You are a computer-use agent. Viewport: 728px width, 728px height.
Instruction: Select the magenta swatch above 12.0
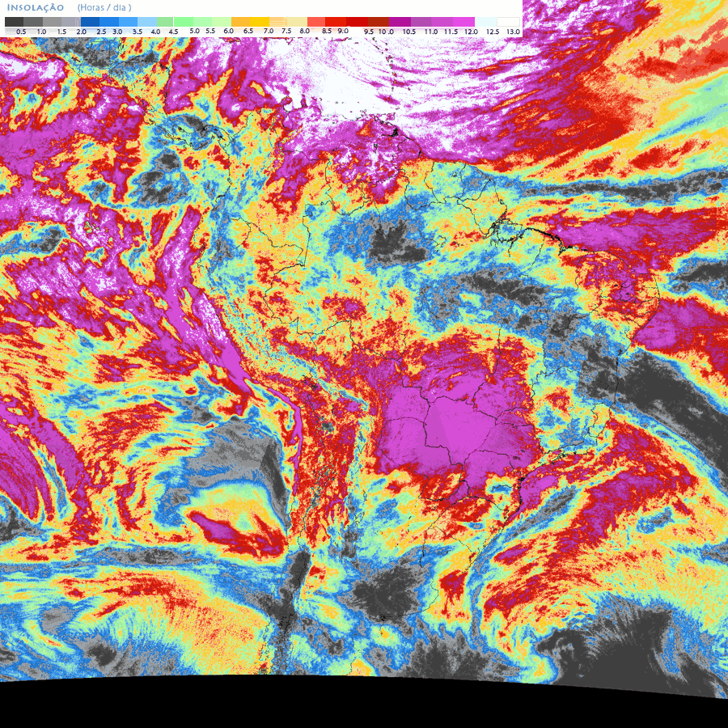tap(463, 22)
